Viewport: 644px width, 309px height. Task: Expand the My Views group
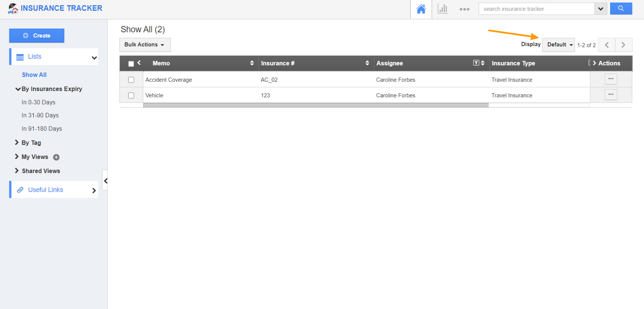pyautogui.click(x=17, y=156)
